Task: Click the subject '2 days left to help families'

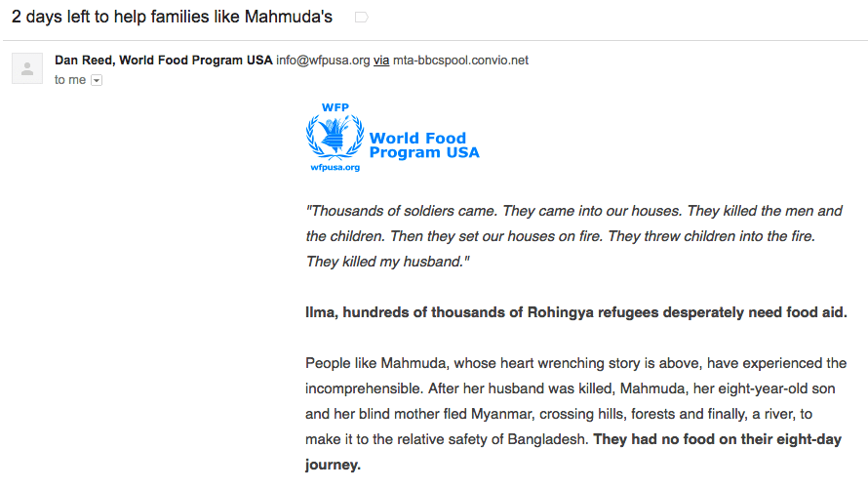Action: [x=172, y=18]
